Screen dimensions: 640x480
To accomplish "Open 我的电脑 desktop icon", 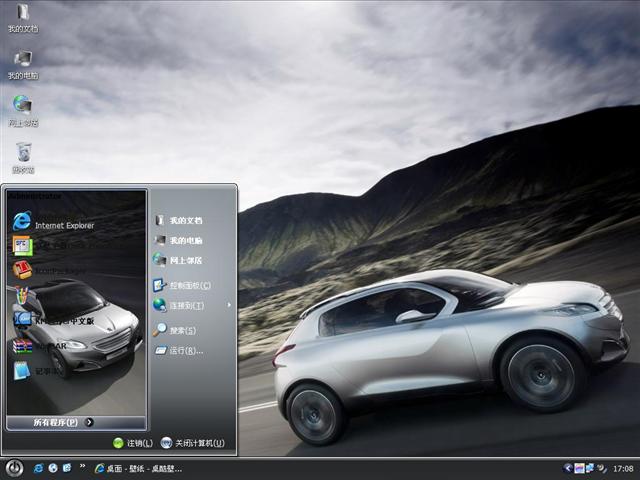I will pos(23,64).
